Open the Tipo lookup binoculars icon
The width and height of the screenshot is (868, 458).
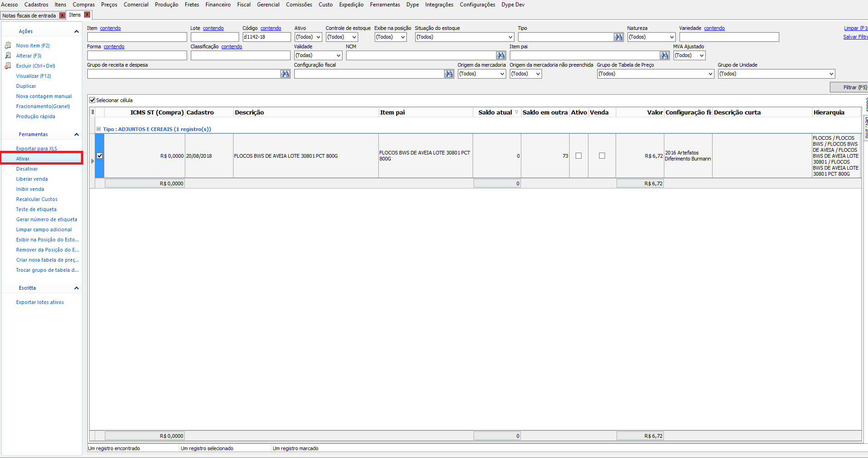(x=618, y=37)
